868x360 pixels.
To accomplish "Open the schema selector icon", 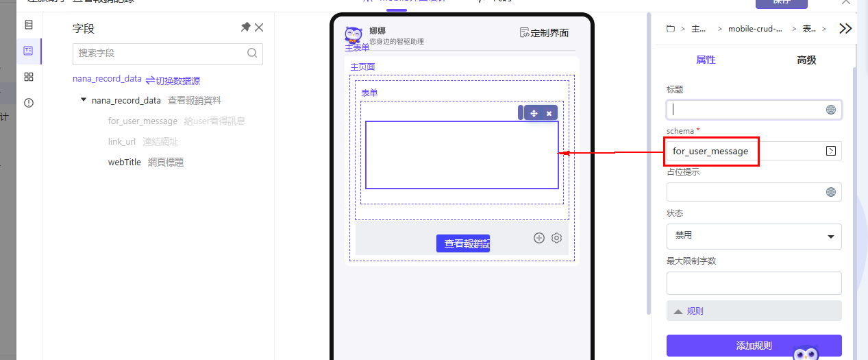I will [x=831, y=151].
